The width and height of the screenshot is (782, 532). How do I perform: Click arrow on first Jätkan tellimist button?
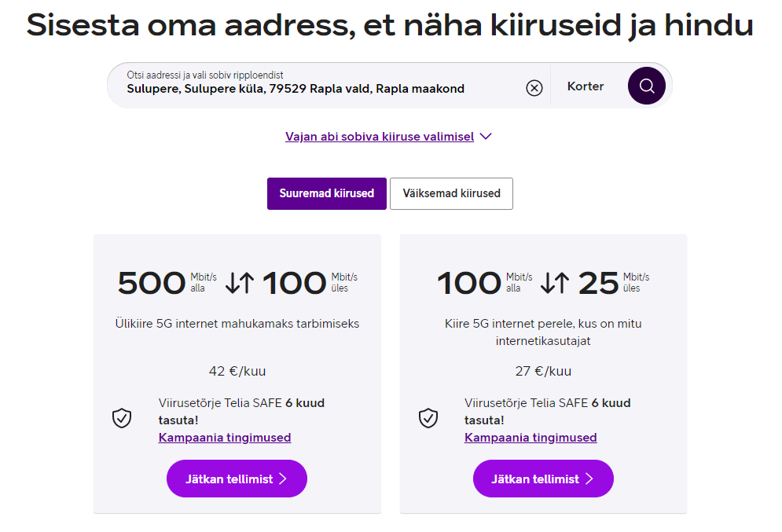click(x=283, y=479)
